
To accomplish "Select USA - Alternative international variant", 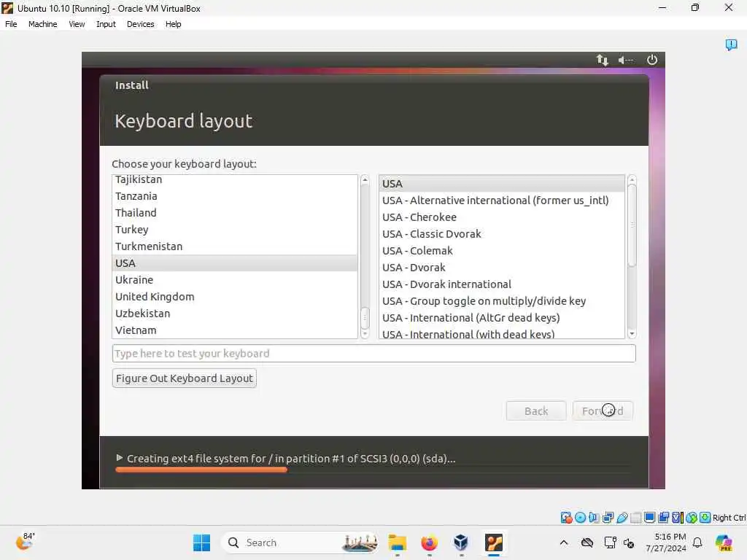I will tap(502, 201).
